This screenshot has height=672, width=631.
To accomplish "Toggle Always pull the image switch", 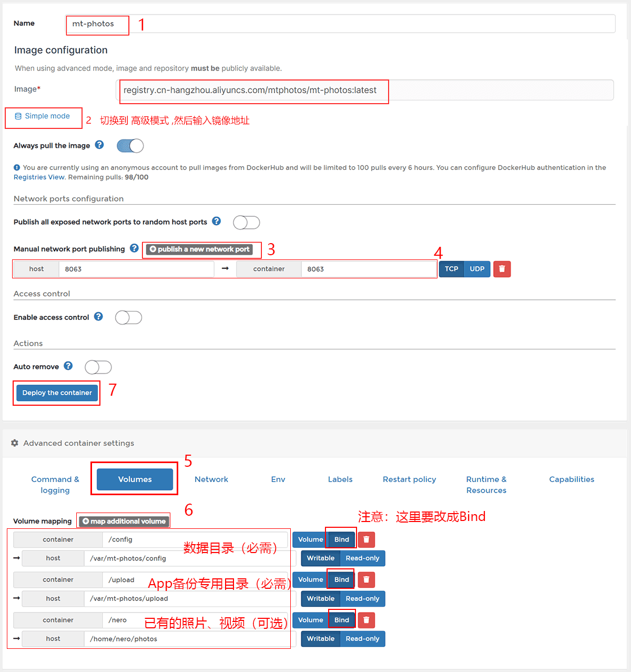I will coord(130,146).
